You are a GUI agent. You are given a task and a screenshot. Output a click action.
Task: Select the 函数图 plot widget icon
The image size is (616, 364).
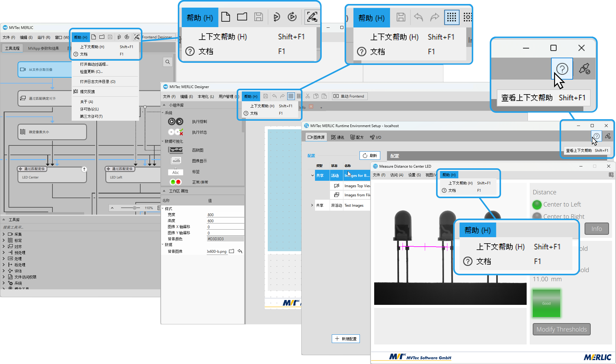click(176, 150)
